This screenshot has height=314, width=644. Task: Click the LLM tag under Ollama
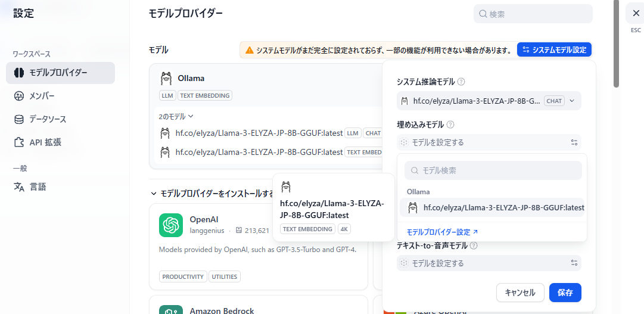click(x=167, y=96)
